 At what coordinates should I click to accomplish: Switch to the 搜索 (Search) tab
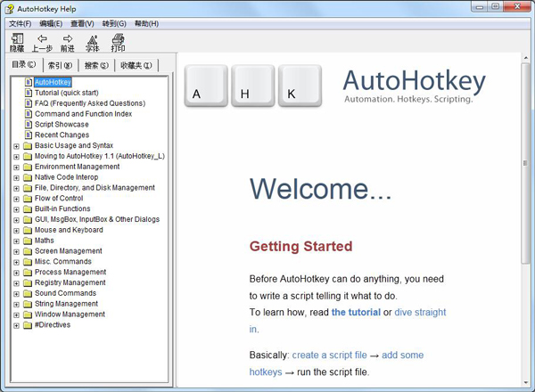coord(96,65)
